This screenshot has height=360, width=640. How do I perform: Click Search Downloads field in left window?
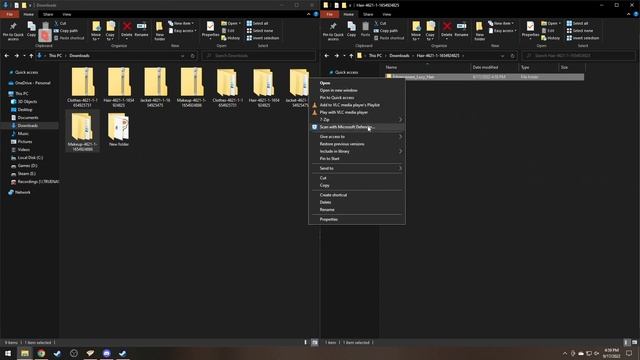[259, 56]
